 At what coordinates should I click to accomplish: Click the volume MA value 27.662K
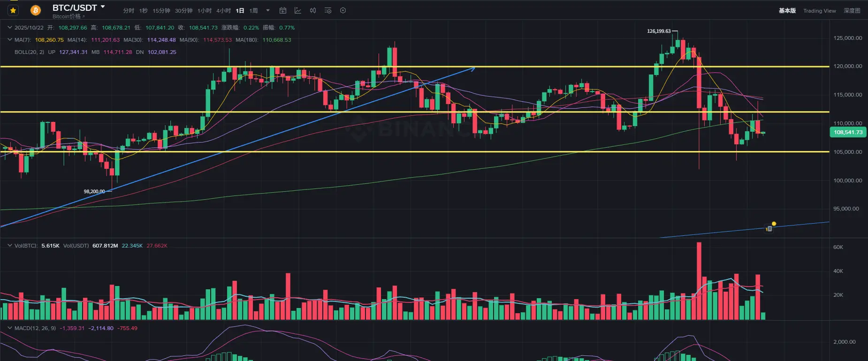pyautogui.click(x=157, y=246)
